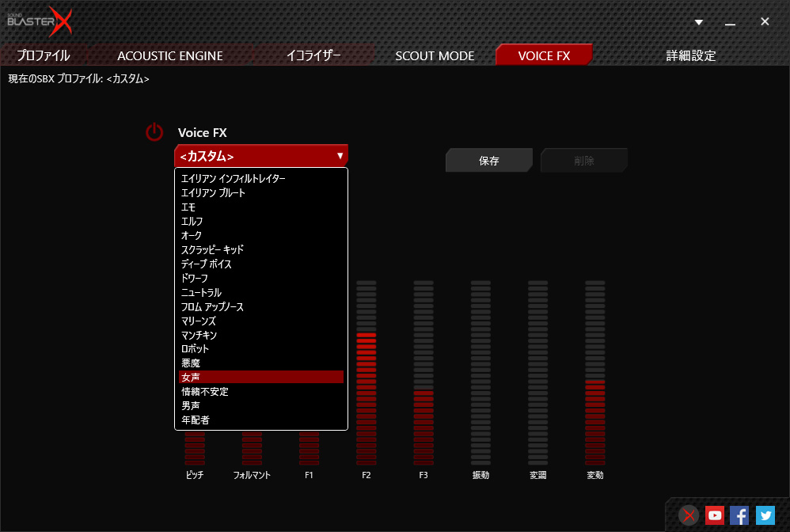Select the 悪魔 voice preset

[261, 363]
